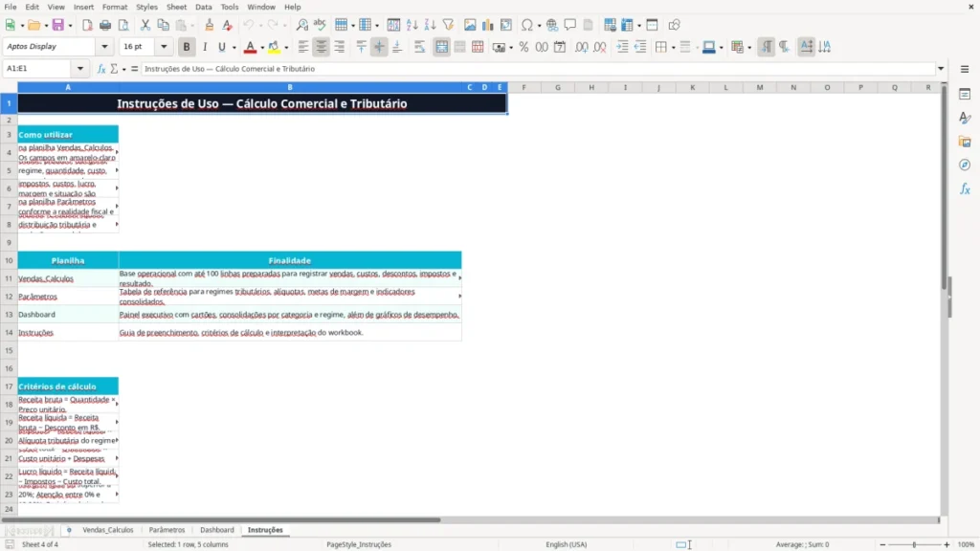This screenshot has width=980, height=551.
Task: Expand the formula bar with the arrow
Action: pos(941,69)
